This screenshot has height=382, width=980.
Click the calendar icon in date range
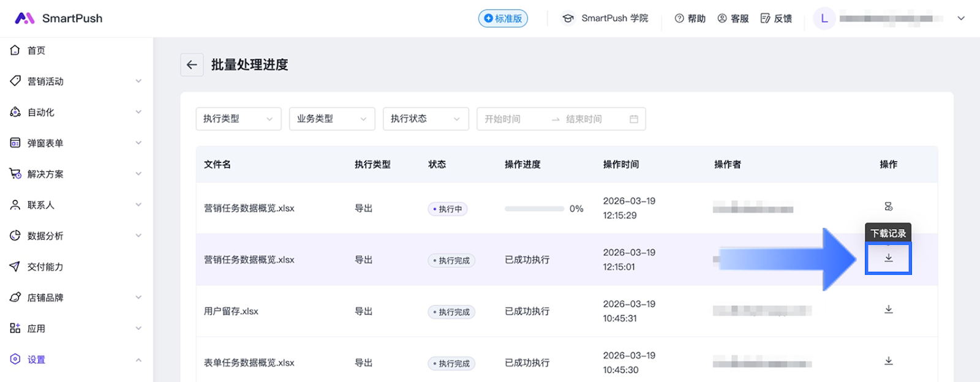coord(634,119)
